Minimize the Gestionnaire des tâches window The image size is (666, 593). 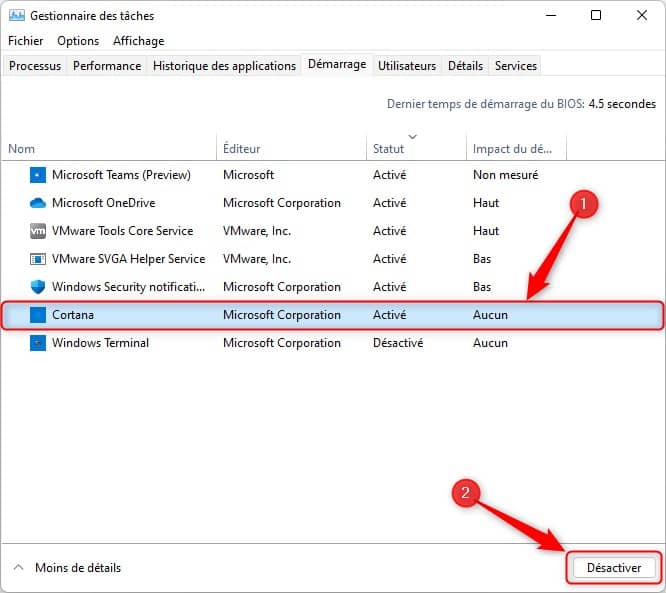(551, 15)
